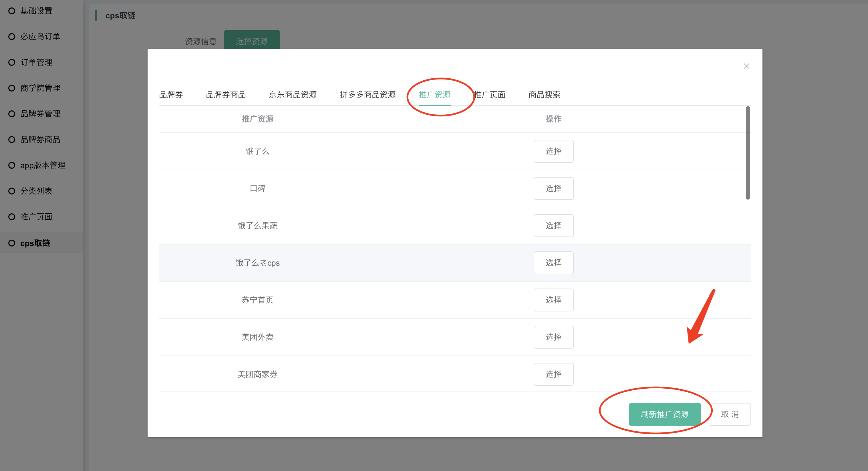The height and width of the screenshot is (471, 868).
Task: Switch to the 拼多多商品资源 tab
Action: 367,95
